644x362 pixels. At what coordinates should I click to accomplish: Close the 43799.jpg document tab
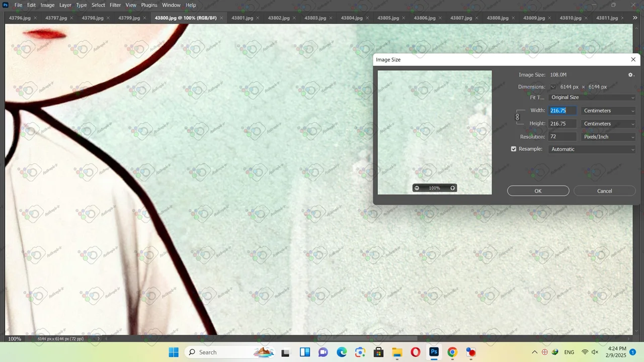(x=144, y=18)
